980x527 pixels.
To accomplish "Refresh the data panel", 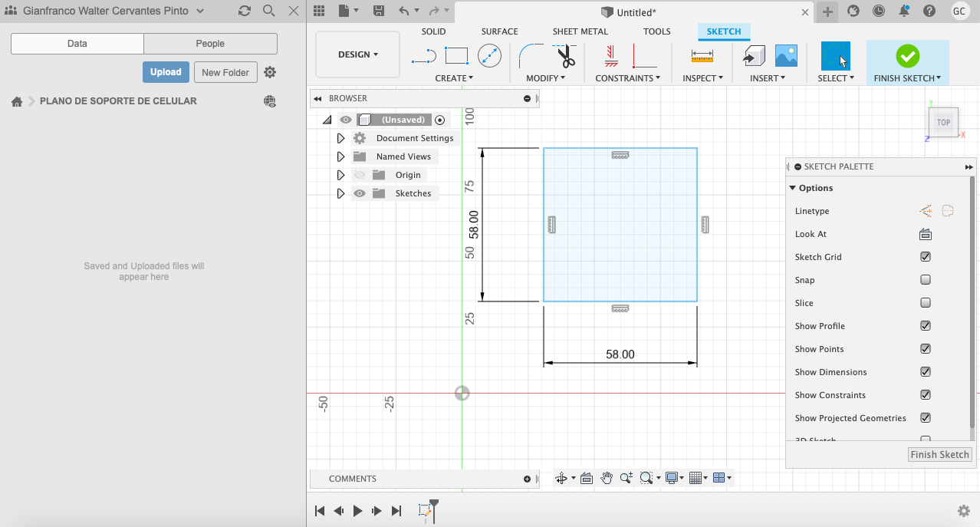I will coord(245,11).
